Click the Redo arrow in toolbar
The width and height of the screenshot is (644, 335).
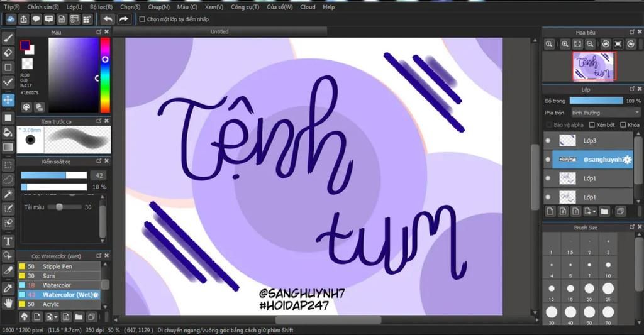pyautogui.click(x=123, y=19)
